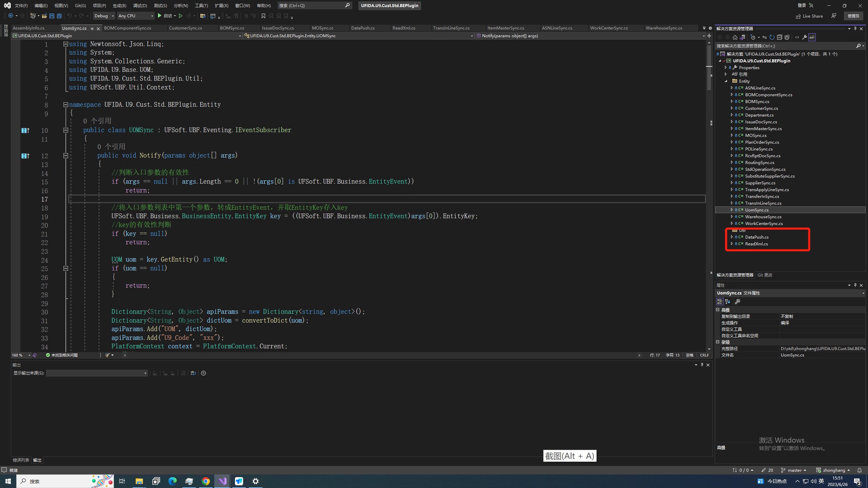Refresh Solution Explorer with the refresh icon
Screen dimensions: 868x488
tap(772, 37)
